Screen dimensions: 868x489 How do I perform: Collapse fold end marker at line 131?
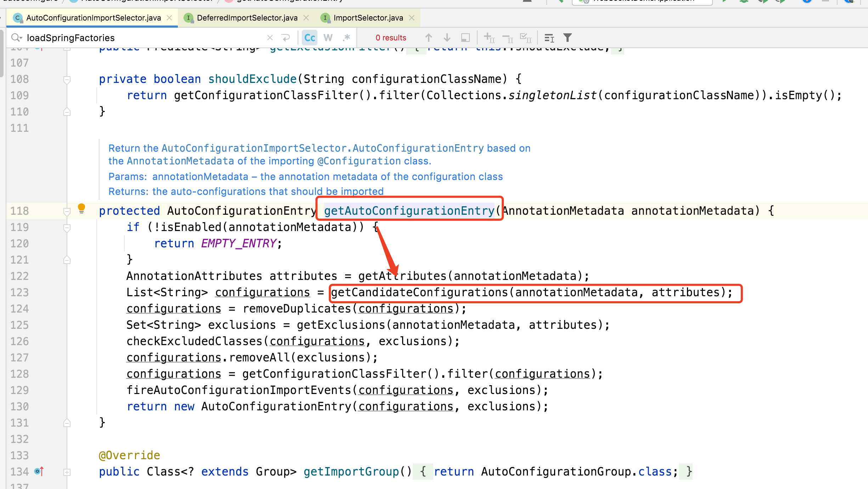(67, 423)
